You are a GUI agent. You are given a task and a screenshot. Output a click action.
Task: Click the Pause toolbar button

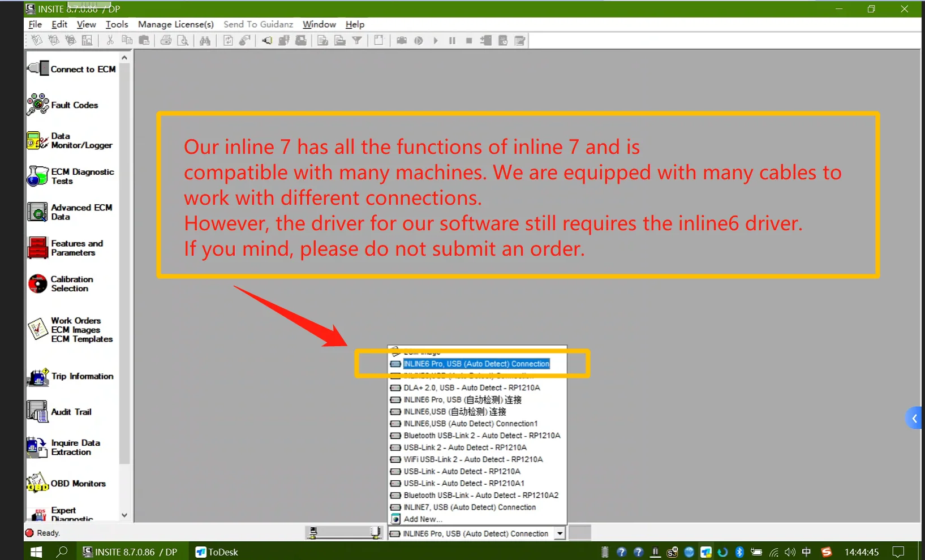[452, 40]
